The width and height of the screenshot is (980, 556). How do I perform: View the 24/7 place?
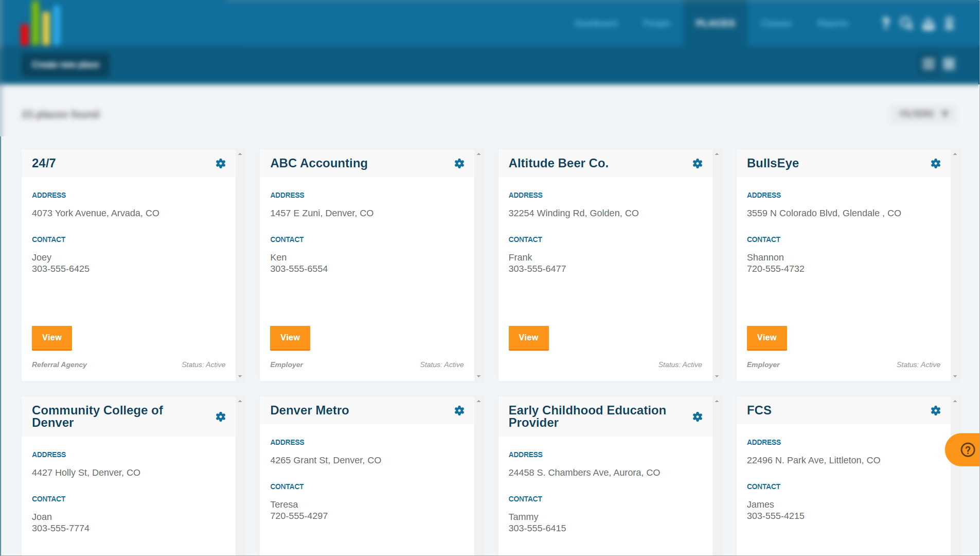pyautogui.click(x=52, y=338)
